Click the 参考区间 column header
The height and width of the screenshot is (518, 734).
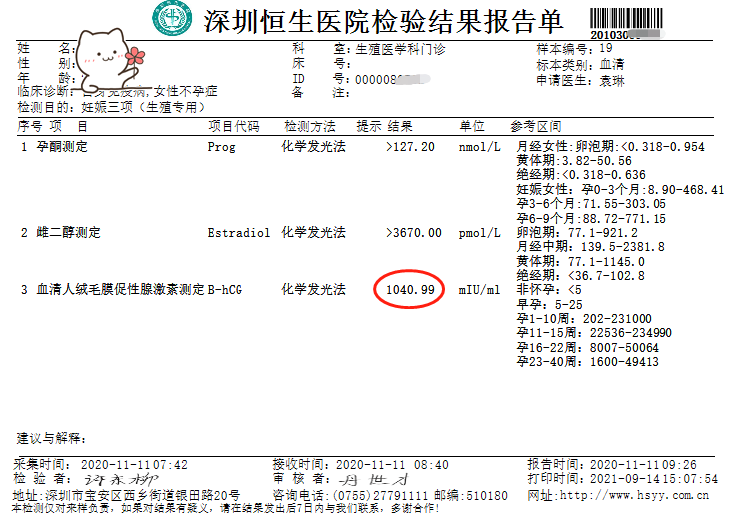[x=536, y=126]
